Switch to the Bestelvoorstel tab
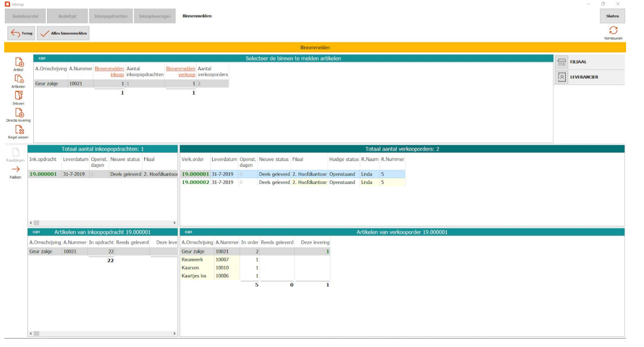This screenshot has height=347, width=644. 25,16
